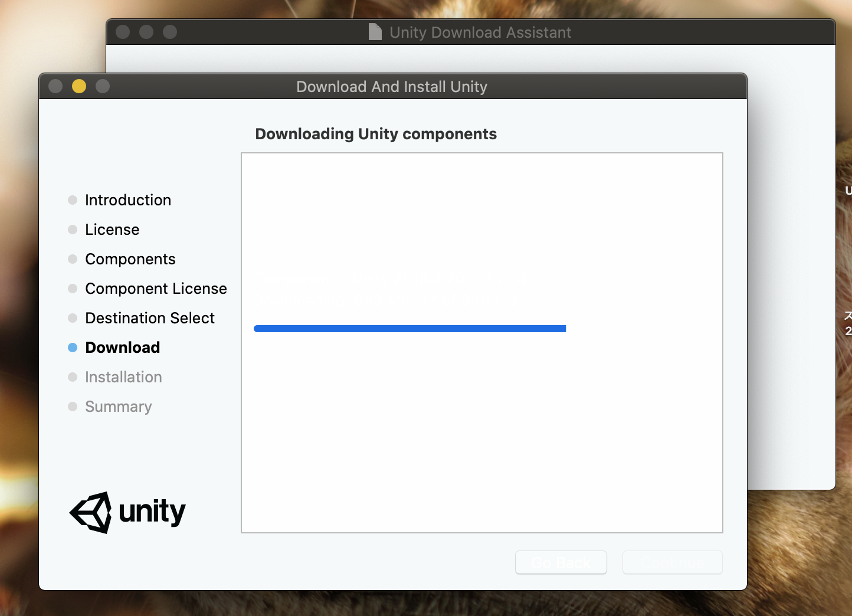Click the Go Back button
The image size is (852, 616).
click(x=561, y=562)
